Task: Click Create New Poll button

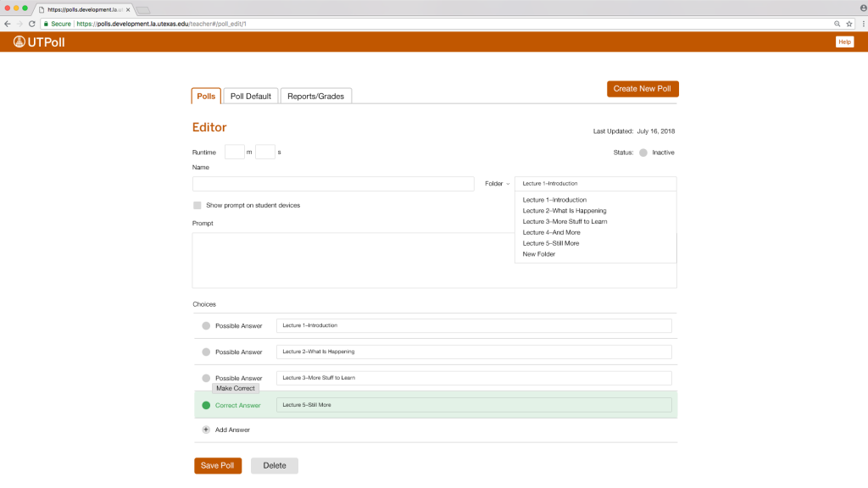Action: click(x=643, y=89)
